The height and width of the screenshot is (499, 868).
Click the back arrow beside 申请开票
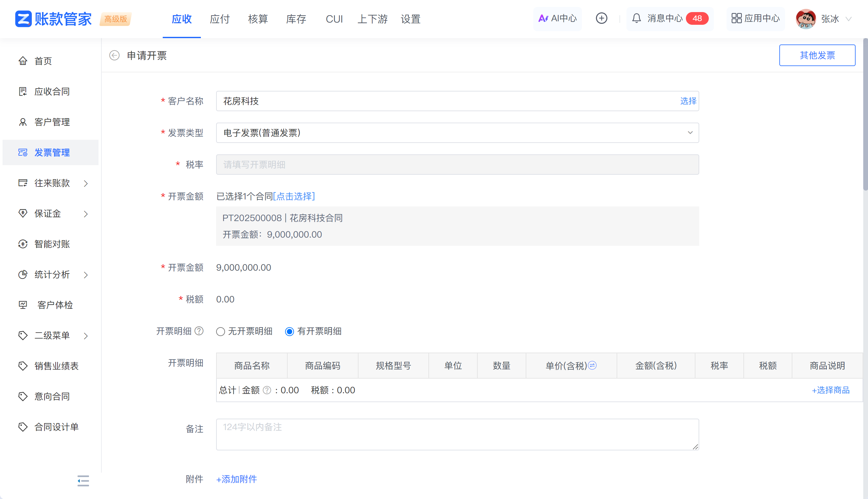[x=114, y=55]
